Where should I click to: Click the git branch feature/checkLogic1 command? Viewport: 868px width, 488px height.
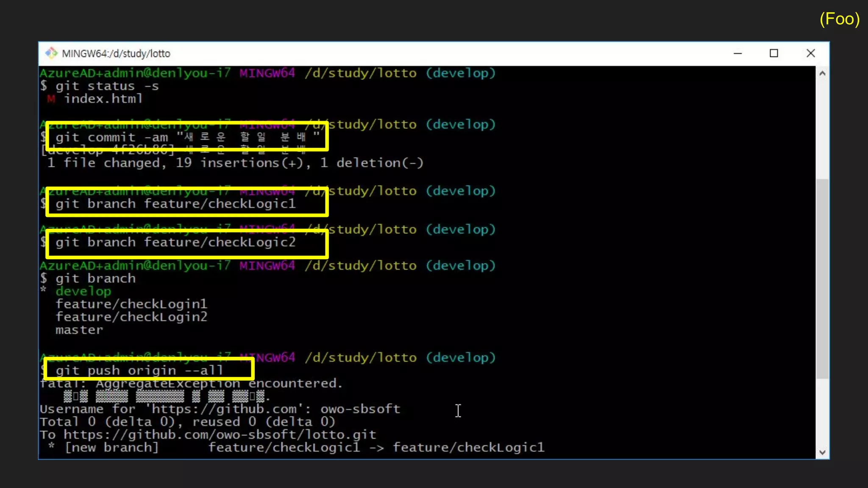(175, 204)
